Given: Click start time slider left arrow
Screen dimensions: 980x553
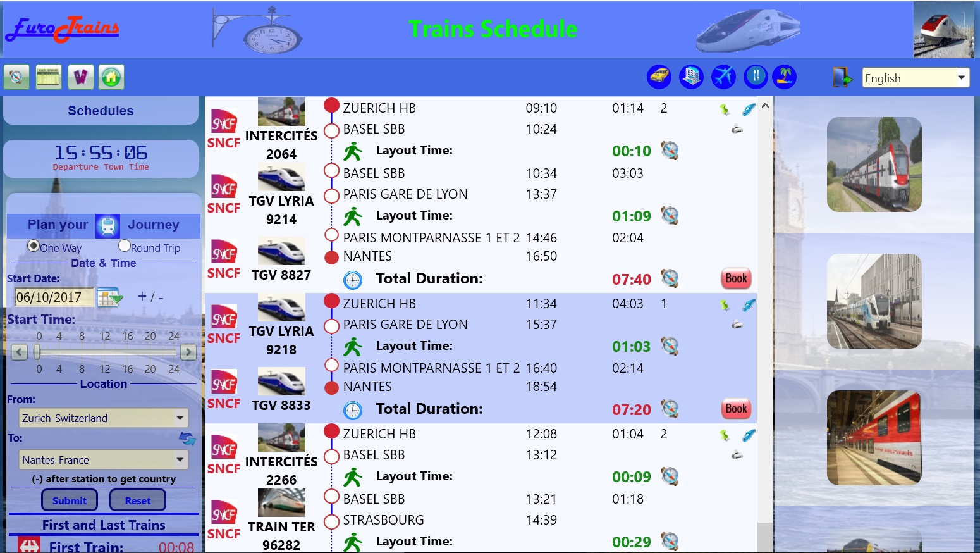Looking at the screenshot, I should tap(20, 352).
